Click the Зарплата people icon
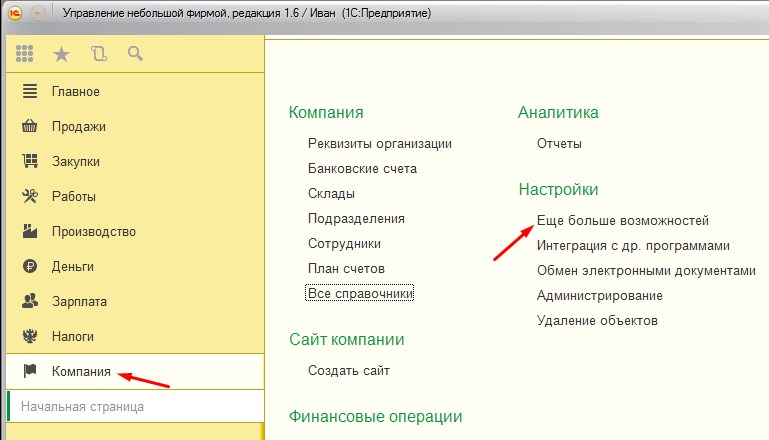This screenshot has height=440, width=769. point(30,301)
